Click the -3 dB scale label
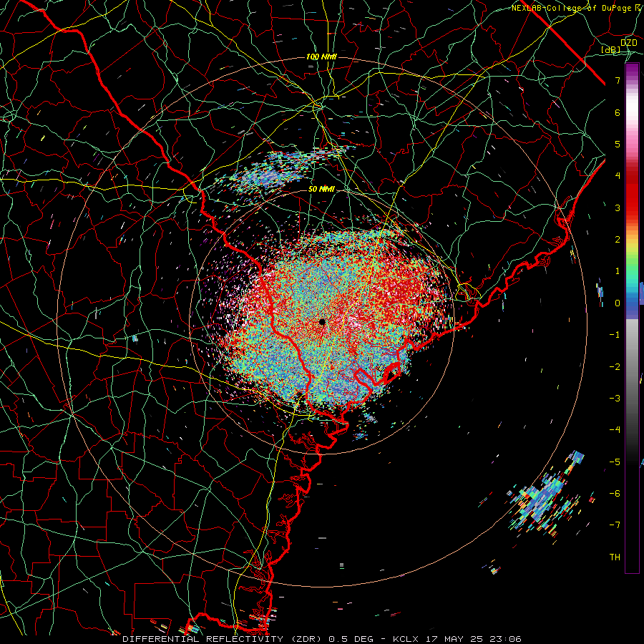Screen dimensions: 644x644 point(615,398)
